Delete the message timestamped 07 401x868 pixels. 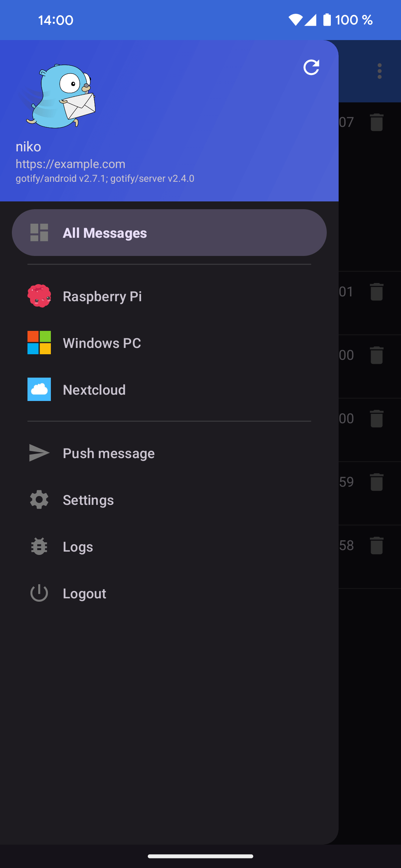[376, 122]
